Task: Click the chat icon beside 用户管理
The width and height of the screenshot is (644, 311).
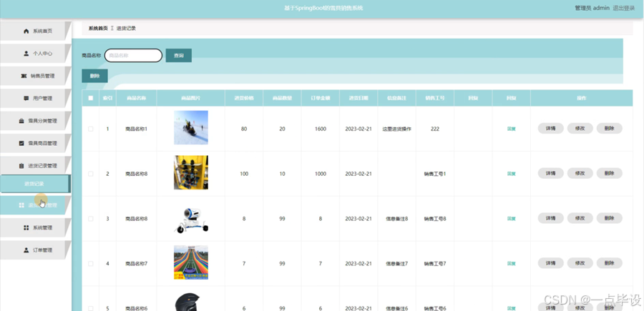Action: (26, 99)
